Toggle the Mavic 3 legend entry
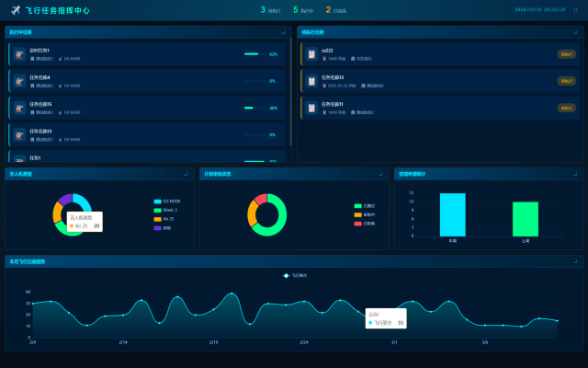Viewport: 588px width, 368px height. click(x=165, y=210)
